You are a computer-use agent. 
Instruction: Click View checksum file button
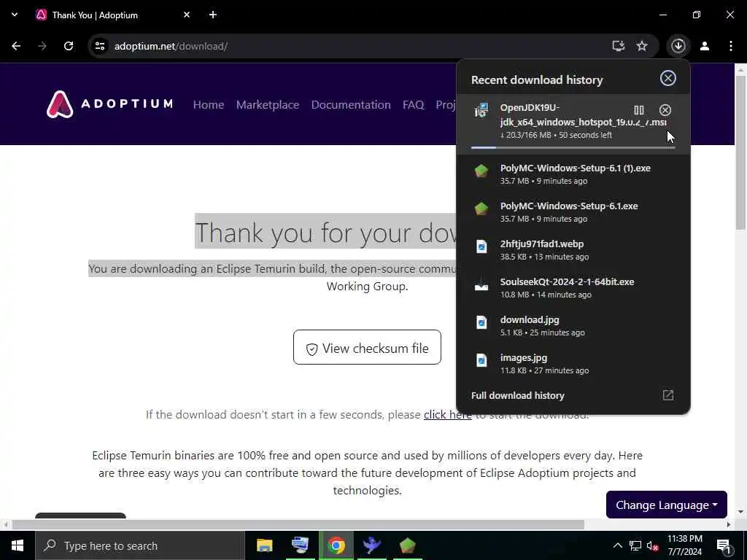tap(368, 347)
